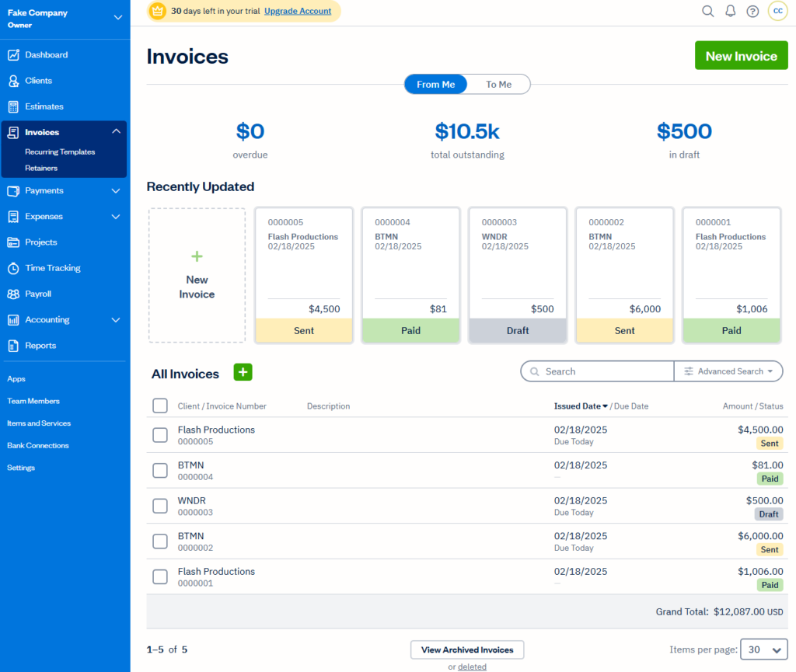
Task: Open the Issued Date sort dropdown
Action: click(x=576, y=406)
